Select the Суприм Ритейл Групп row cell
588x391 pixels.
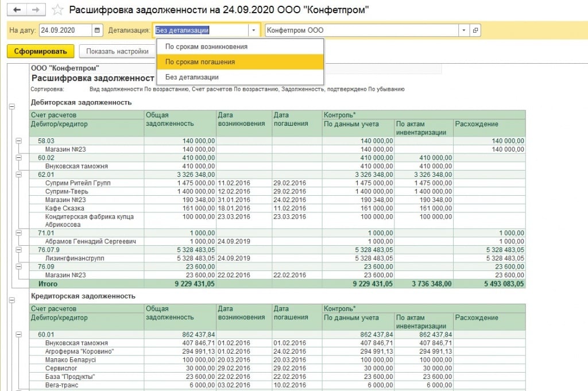coord(78,183)
